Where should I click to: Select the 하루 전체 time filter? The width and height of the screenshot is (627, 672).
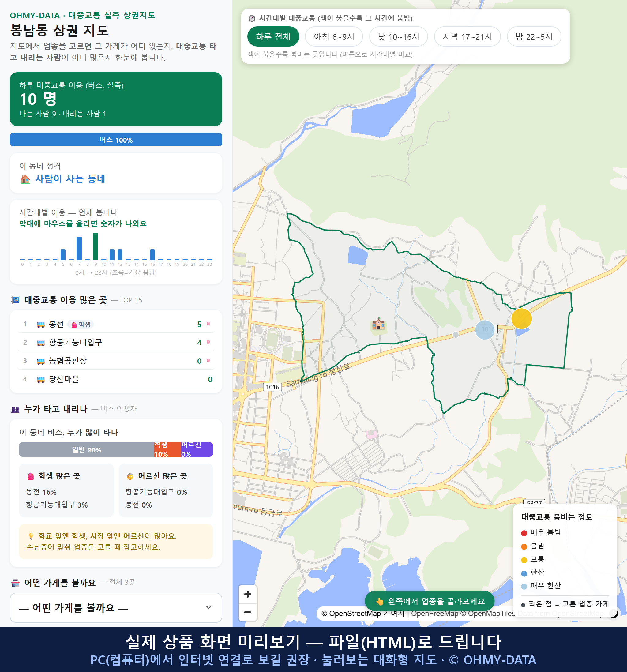click(x=273, y=36)
